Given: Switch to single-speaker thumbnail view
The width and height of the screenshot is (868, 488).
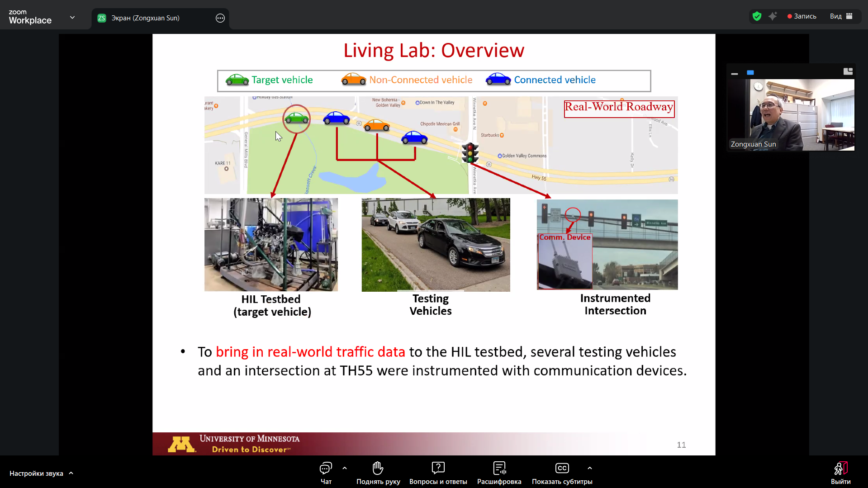Looking at the screenshot, I should pos(750,72).
